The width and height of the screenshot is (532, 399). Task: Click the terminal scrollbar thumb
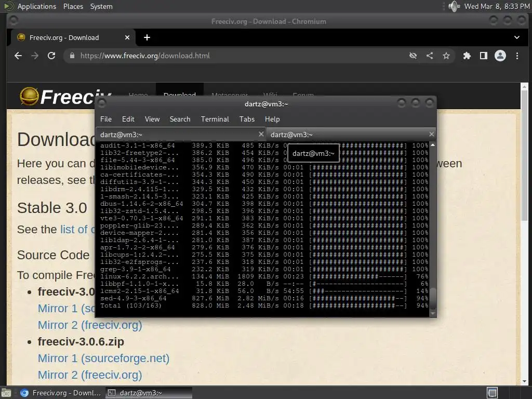pyautogui.click(x=433, y=299)
